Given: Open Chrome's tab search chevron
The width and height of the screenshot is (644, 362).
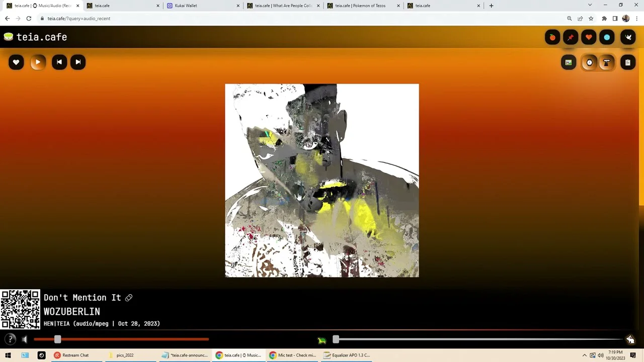Looking at the screenshot, I should [x=590, y=6].
